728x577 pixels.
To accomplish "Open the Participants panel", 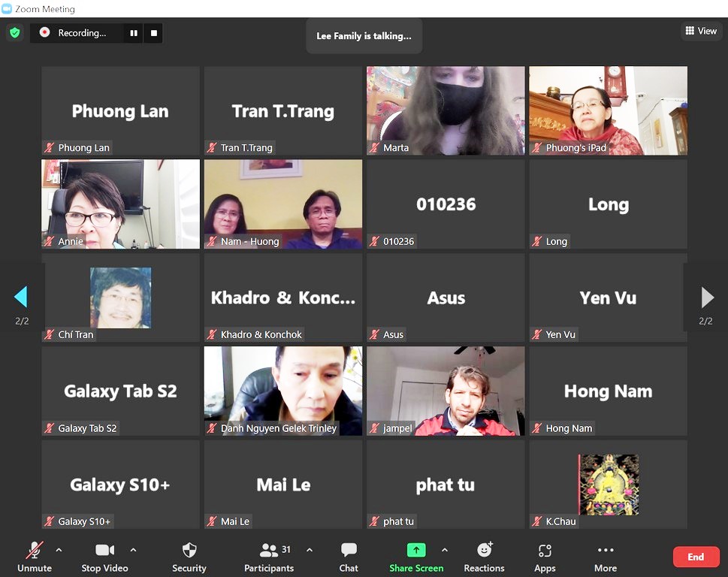I will pos(269,551).
